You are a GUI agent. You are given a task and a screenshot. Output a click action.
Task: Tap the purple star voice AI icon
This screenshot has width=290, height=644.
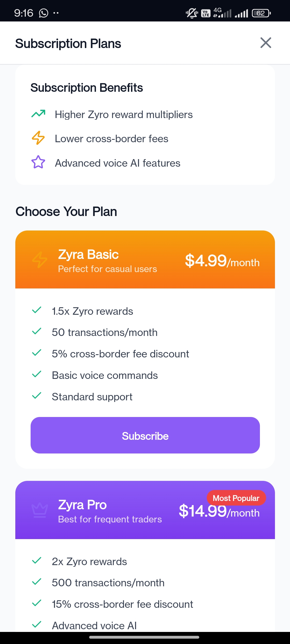coord(38,162)
